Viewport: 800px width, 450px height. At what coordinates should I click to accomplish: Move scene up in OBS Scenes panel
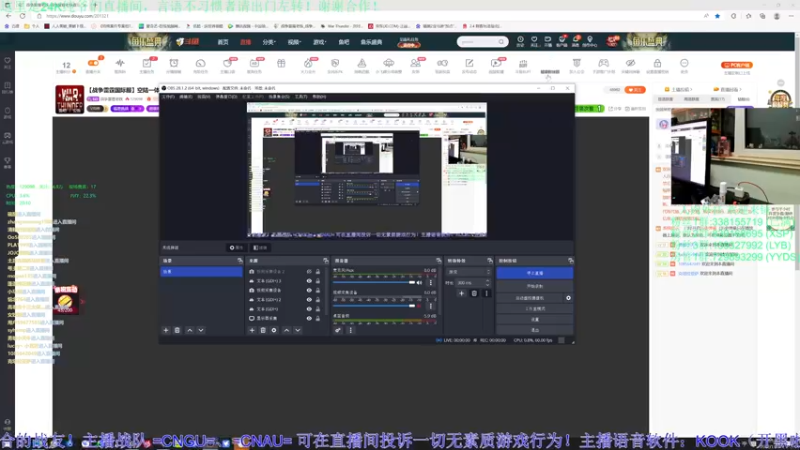190,330
